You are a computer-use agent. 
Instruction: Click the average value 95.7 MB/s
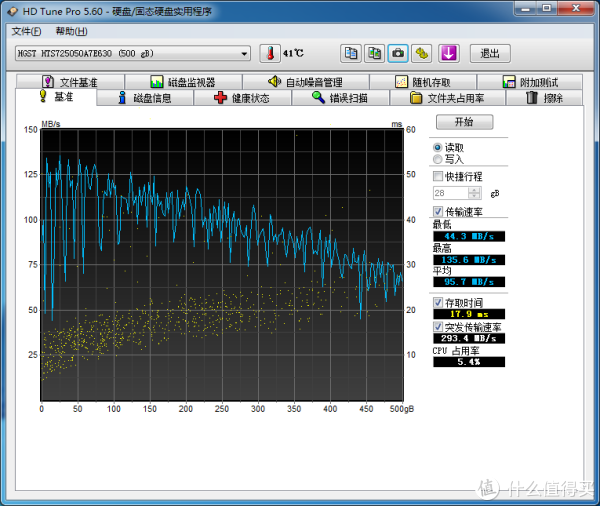click(x=469, y=282)
